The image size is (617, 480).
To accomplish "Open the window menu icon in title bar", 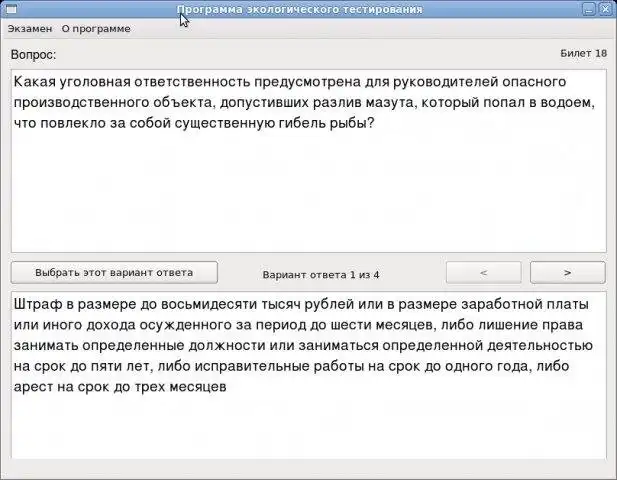I will tap(11, 9).
